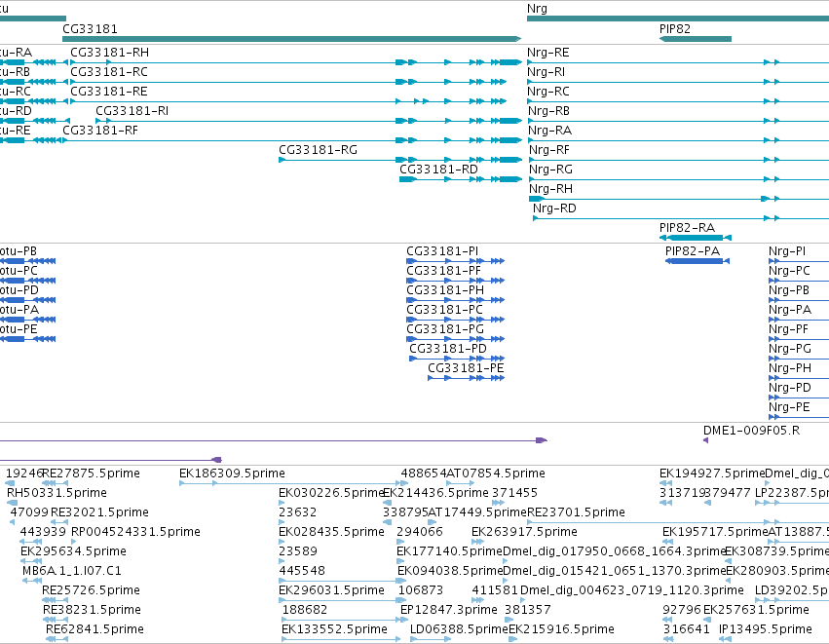Screen dimensions: 829x644
Task: Click CG33181-PE protein label
Action: pyautogui.click(x=466, y=368)
